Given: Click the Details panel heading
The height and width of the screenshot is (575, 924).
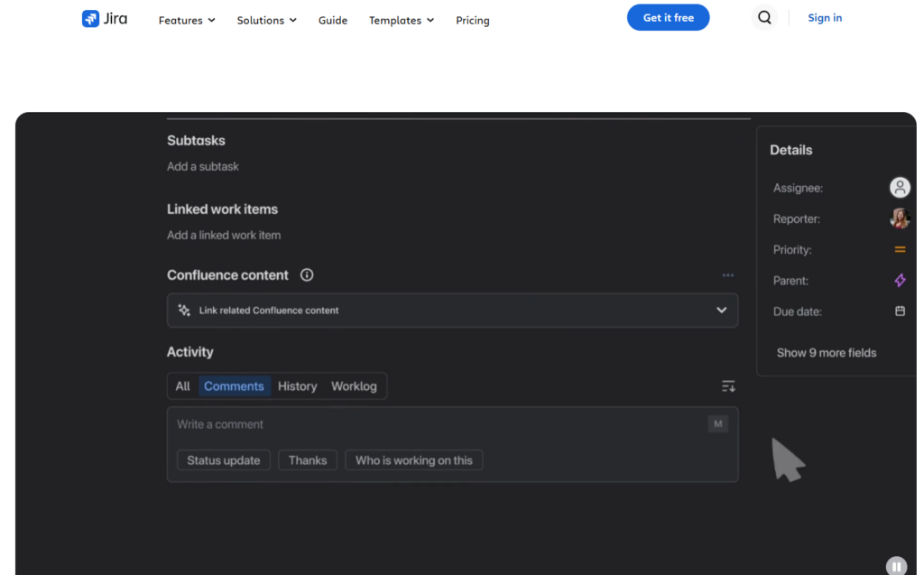Looking at the screenshot, I should pyautogui.click(x=790, y=150).
